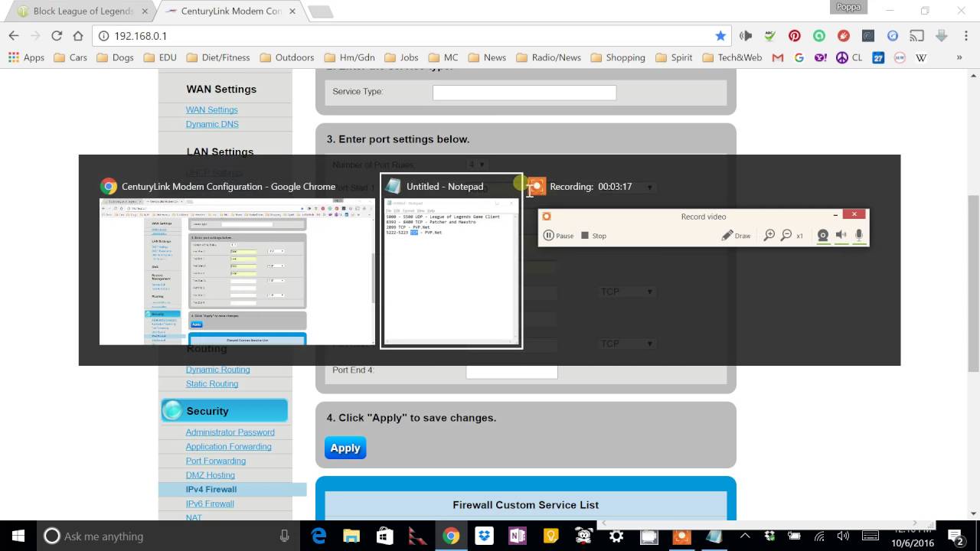This screenshot has height=551, width=980.
Task: Open the Gmail bookmark icon
Action: click(x=778, y=57)
